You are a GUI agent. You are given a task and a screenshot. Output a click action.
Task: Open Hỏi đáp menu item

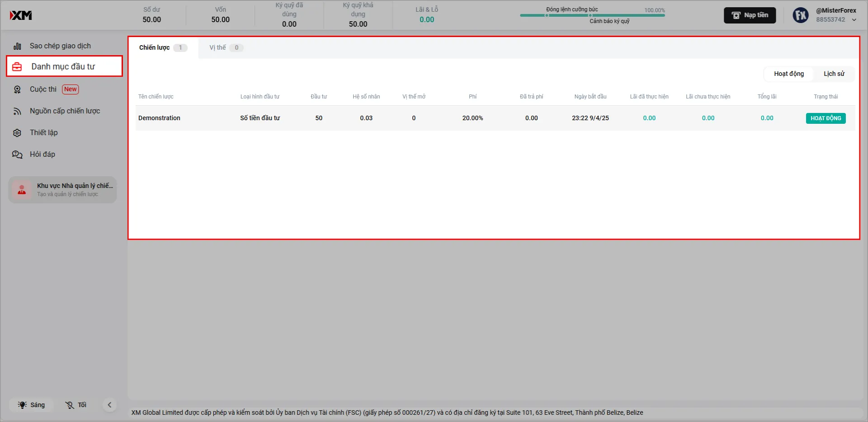pyautogui.click(x=42, y=155)
